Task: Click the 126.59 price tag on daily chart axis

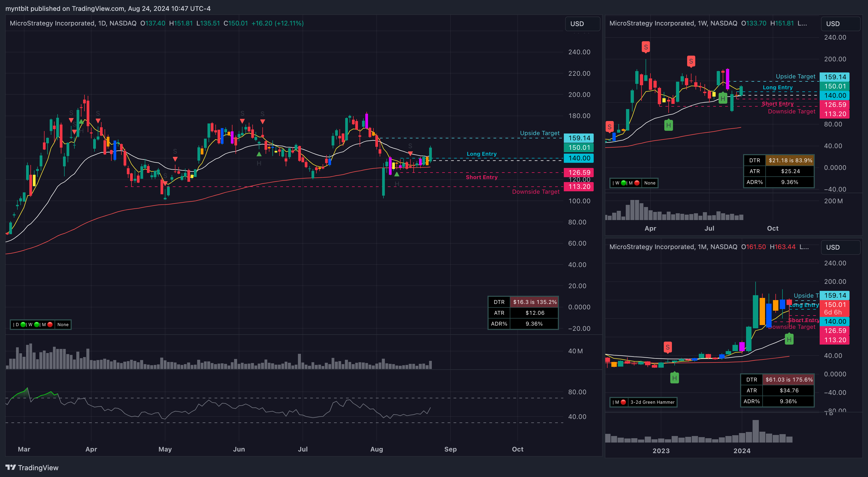Action: (578, 172)
